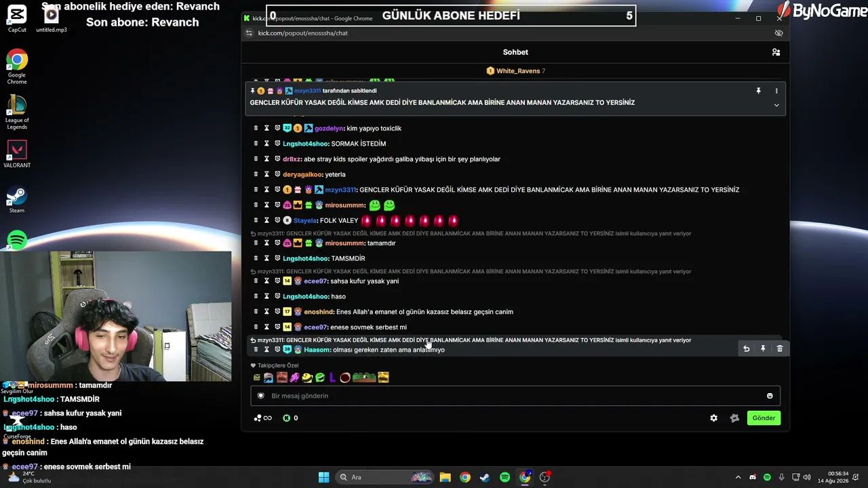Open gozdelyn's user profile
The height and width of the screenshot is (488, 868).
[329, 128]
